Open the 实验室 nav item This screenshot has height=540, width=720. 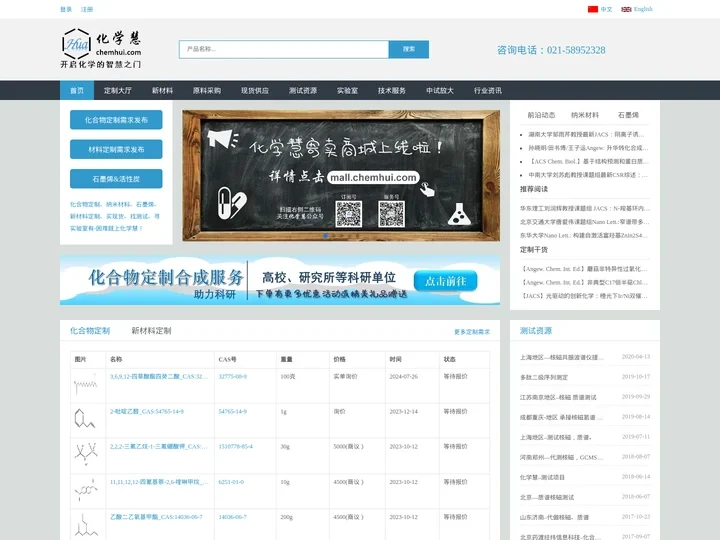(347, 90)
